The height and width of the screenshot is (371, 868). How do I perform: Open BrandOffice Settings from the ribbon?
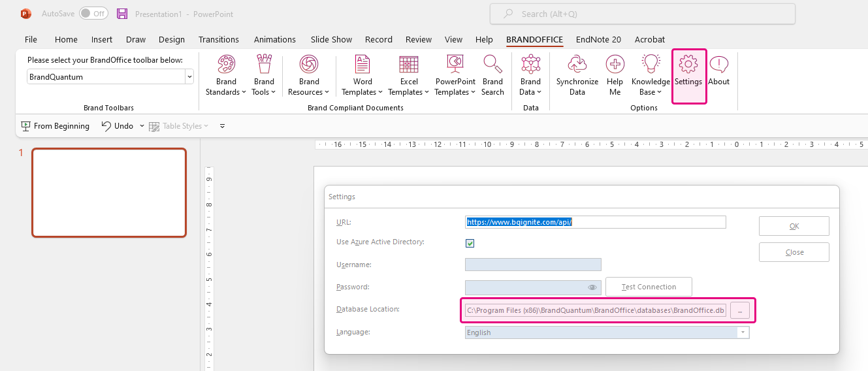tap(688, 76)
